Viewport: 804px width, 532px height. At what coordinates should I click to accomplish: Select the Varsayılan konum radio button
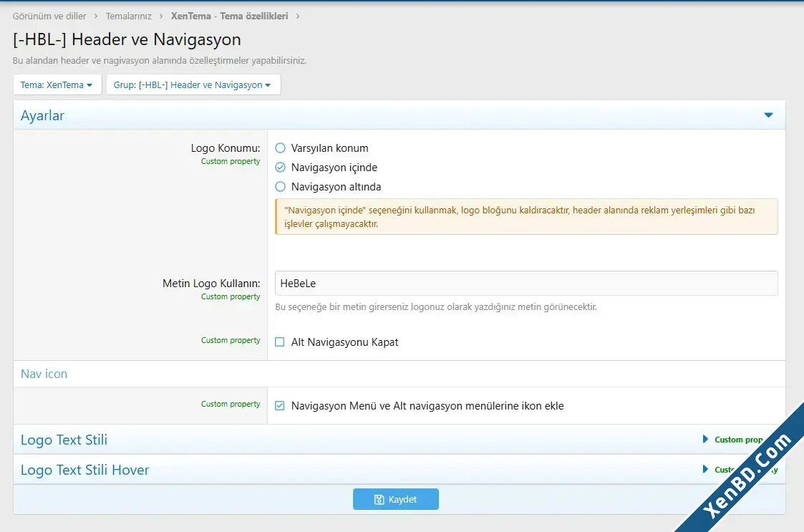click(280, 148)
